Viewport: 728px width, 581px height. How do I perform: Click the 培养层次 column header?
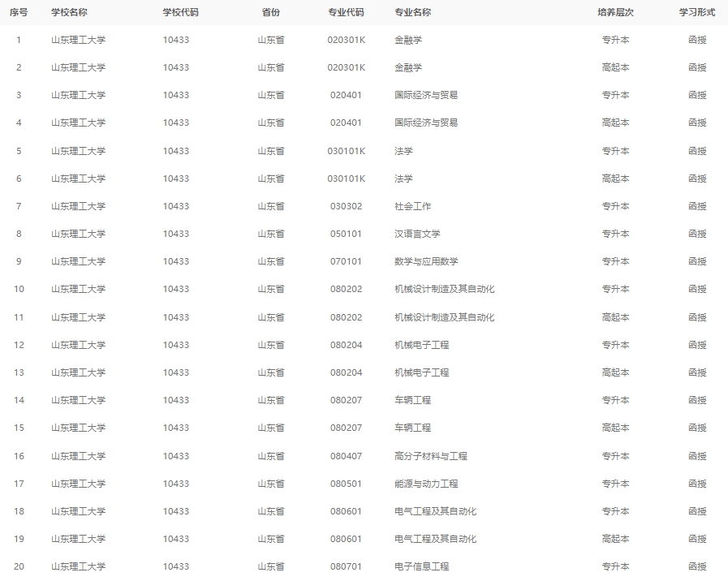[x=616, y=12]
